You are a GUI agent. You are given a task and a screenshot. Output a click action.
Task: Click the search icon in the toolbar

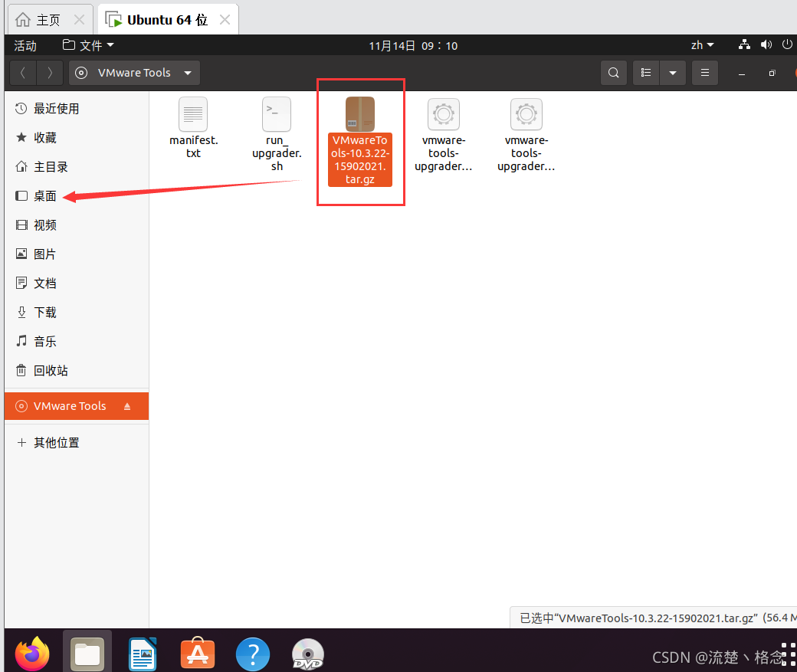[614, 73]
